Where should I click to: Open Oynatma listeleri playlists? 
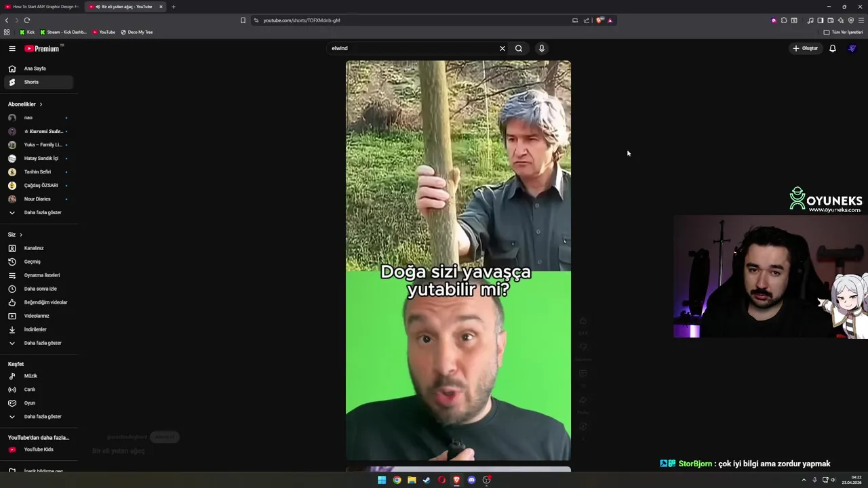pyautogui.click(x=39, y=275)
